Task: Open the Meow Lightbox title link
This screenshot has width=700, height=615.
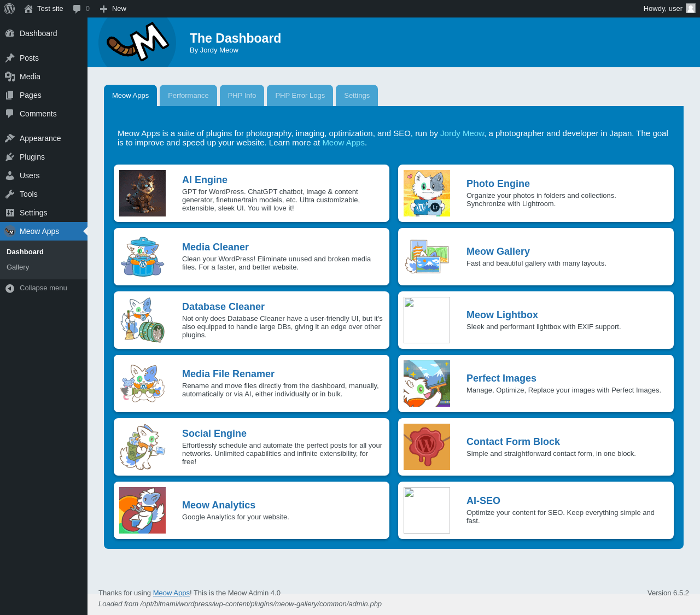Action: pyautogui.click(x=502, y=315)
